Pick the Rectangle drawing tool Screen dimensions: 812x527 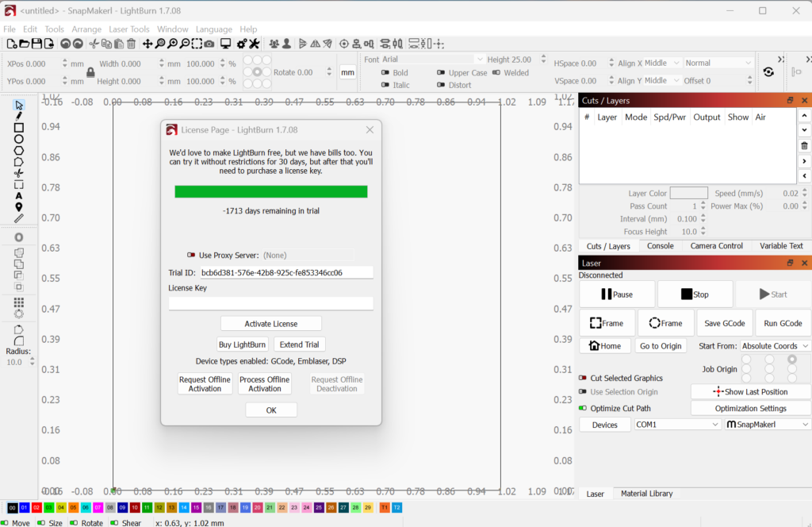(19, 128)
